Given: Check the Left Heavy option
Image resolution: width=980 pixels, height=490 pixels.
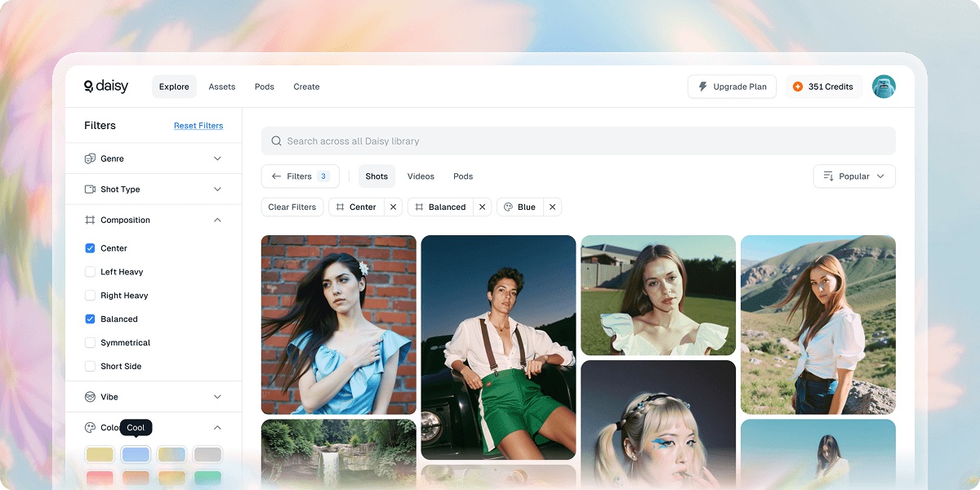Looking at the screenshot, I should click(90, 271).
